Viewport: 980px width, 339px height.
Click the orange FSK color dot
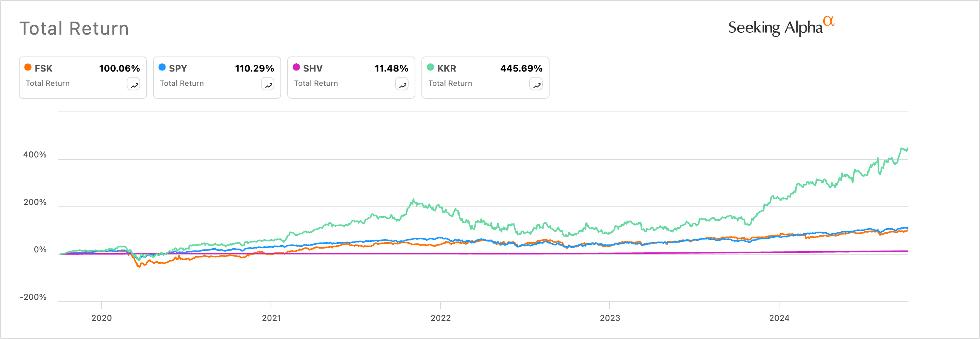[28, 67]
